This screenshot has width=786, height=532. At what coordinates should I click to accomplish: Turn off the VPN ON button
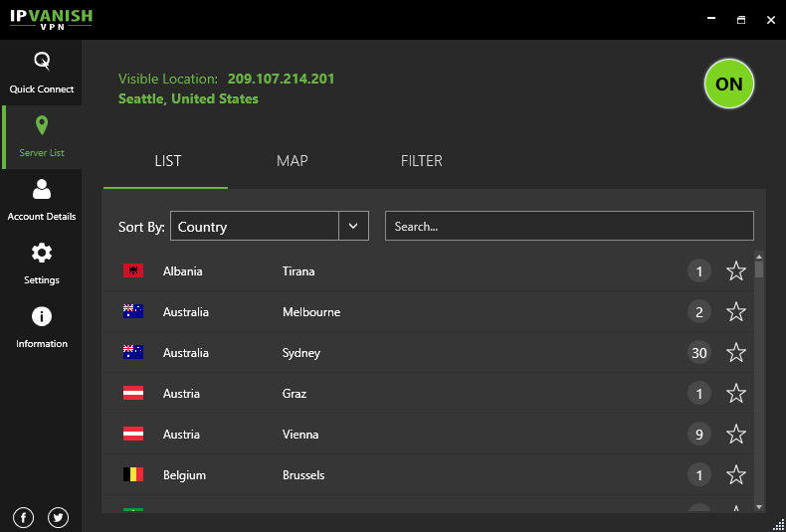[x=729, y=85]
